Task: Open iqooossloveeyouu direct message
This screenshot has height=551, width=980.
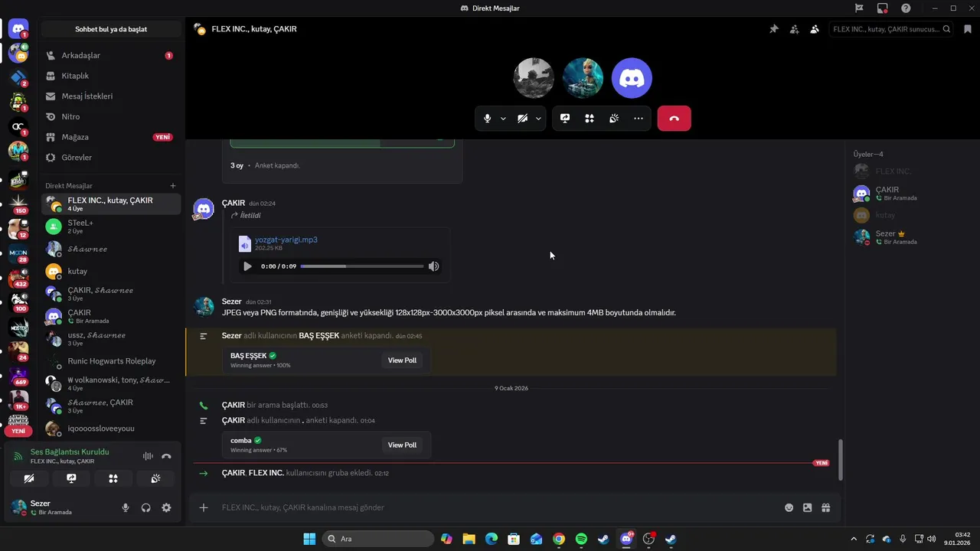Action: point(110,429)
